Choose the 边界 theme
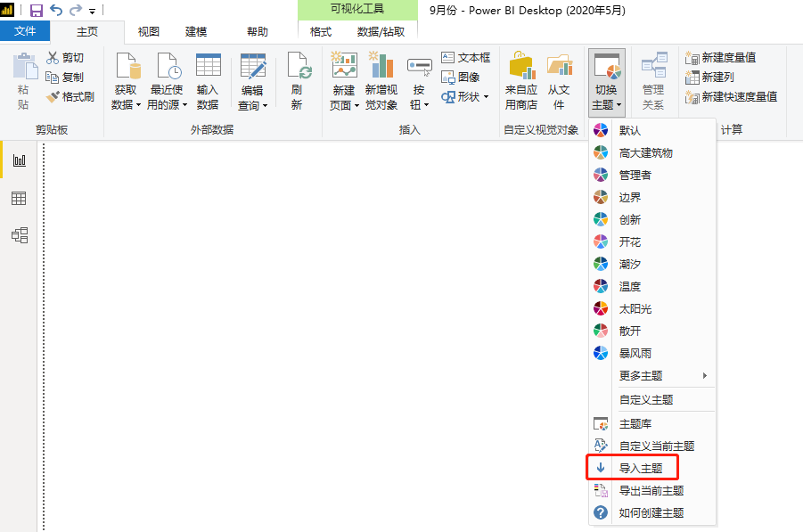This screenshot has height=532, width=803. [651, 197]
